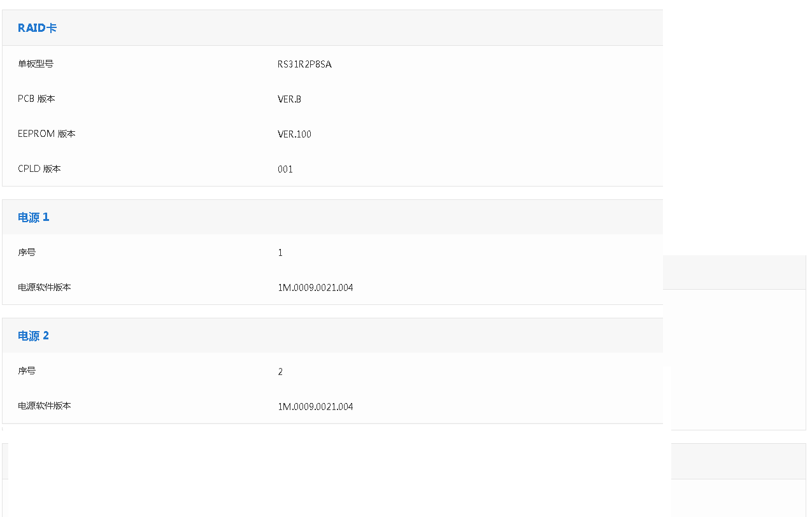Collapse the 电源 2 section header
The height and width of the screenshot is (517, 812).
point(34,336)
